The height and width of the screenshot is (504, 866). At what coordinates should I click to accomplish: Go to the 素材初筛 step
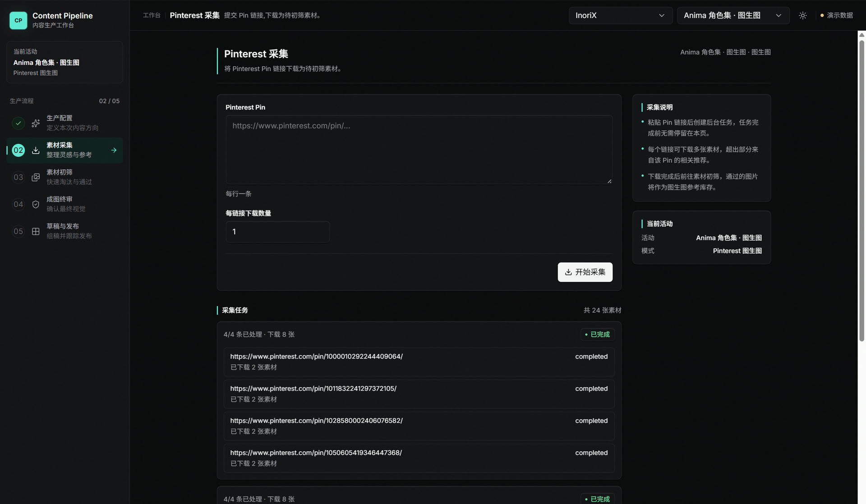[65, 177]
